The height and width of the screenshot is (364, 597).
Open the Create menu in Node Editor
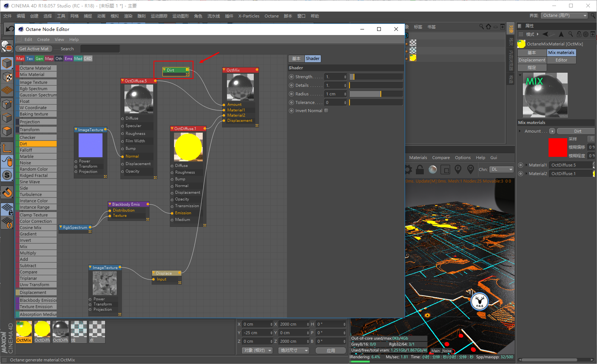coord(43,39)
